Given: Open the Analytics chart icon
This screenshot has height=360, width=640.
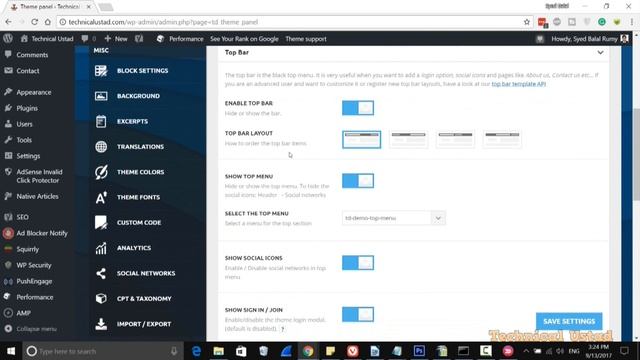Looking at the screenshot, I should point(101,248).
